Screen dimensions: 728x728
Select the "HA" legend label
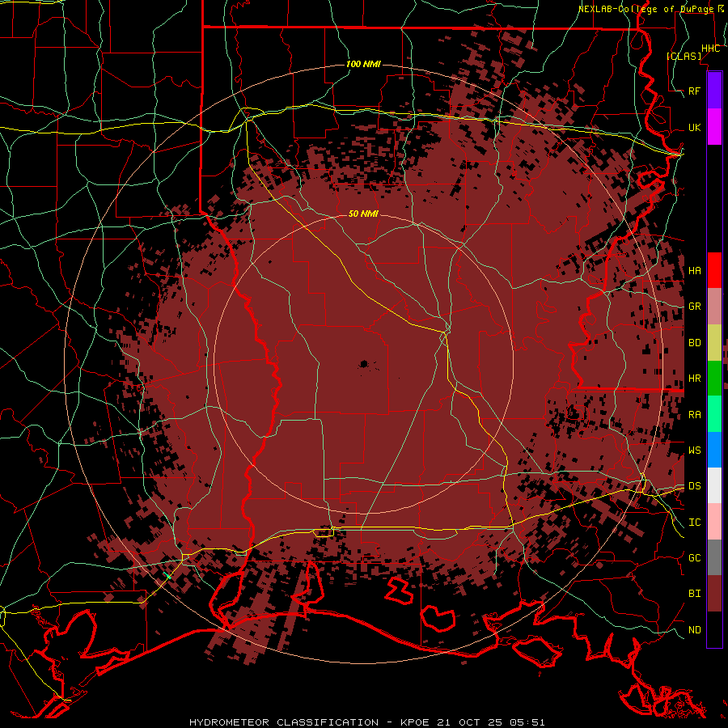[x=694, y=270]
